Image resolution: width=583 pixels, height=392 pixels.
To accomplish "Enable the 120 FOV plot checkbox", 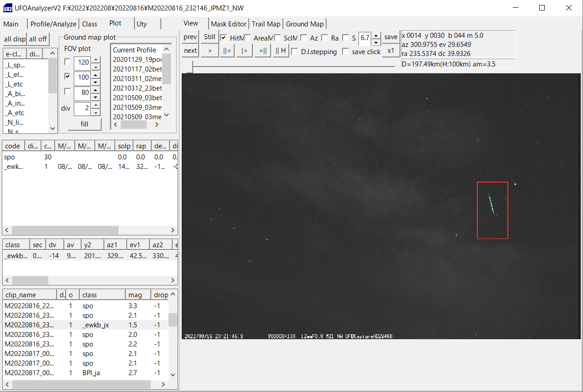I will click(67, 61).
